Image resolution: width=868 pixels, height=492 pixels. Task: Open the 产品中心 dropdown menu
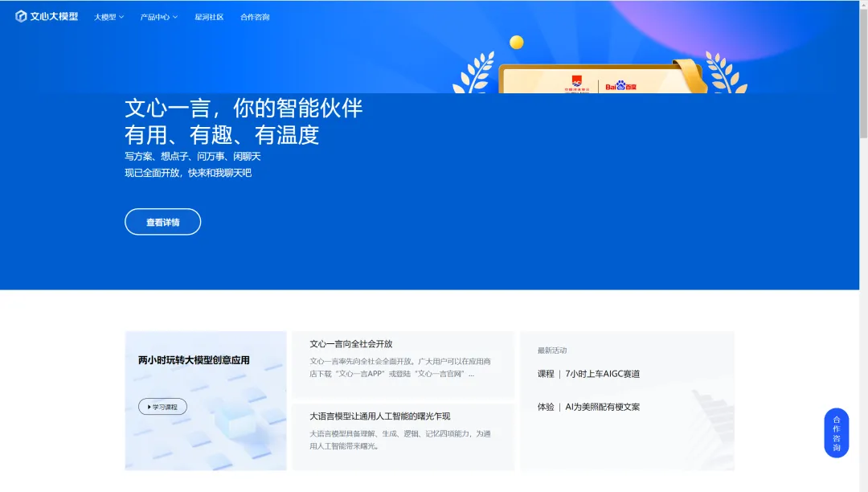[158, 17]
